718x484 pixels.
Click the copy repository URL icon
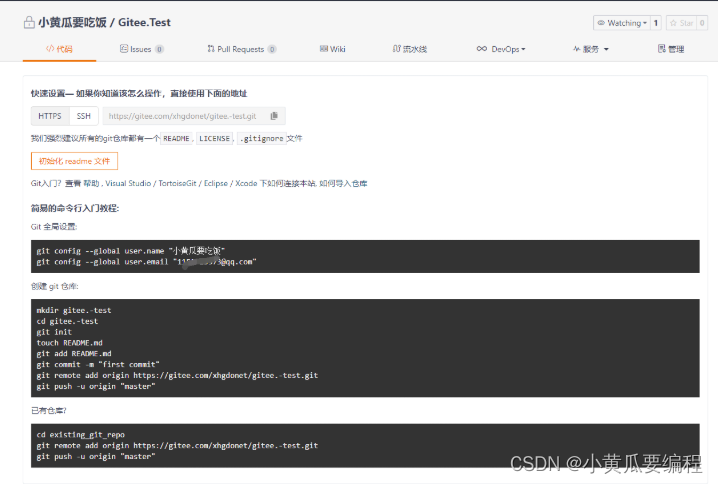pyautogui.click(x=274, y=116)
